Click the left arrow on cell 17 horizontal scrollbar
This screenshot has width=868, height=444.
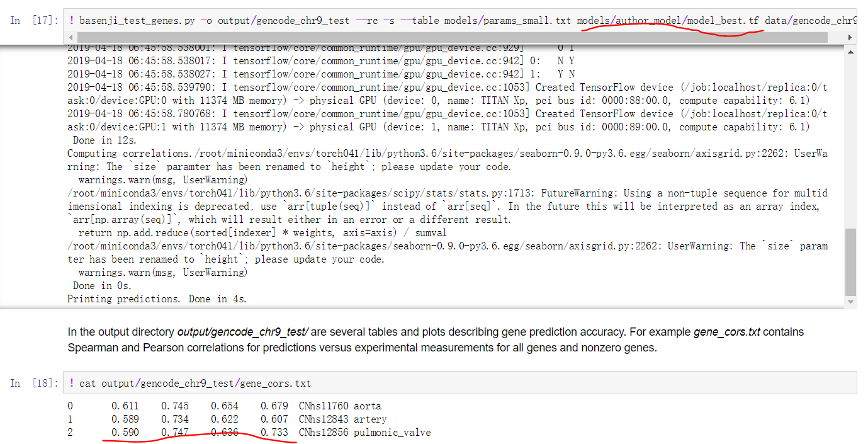(x=71, y=37)
